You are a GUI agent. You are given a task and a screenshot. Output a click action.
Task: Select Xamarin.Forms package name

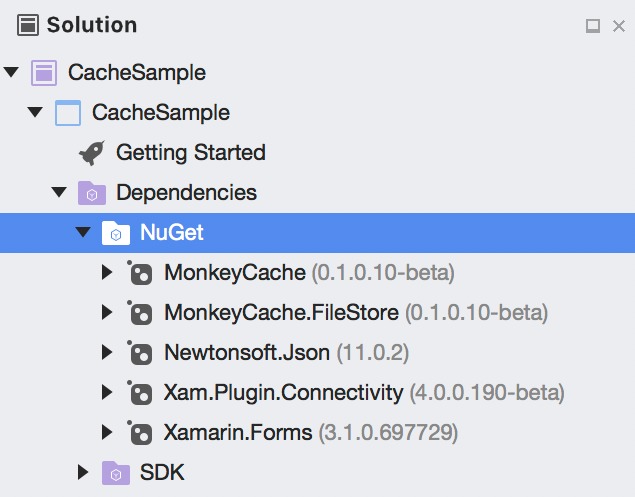pos(238,432)
